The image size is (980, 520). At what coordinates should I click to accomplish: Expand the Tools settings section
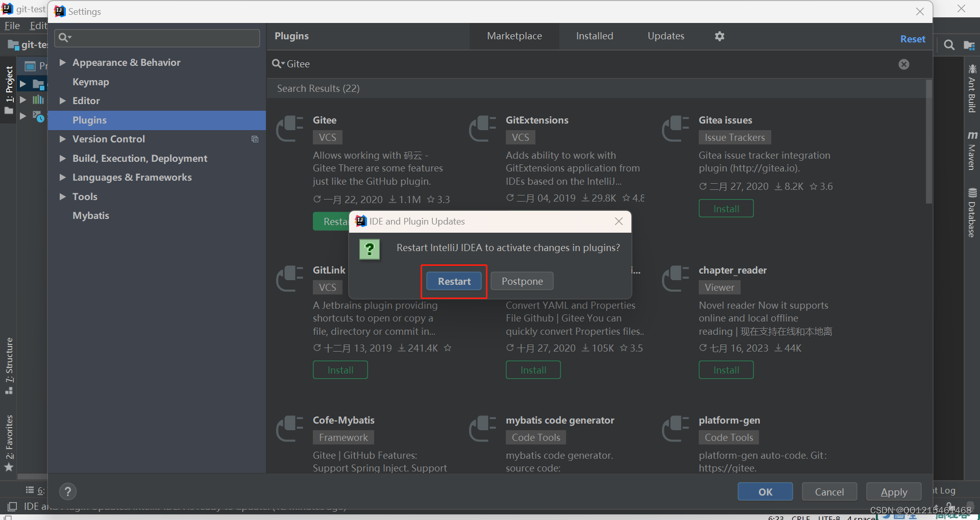[x=62, y=196]
